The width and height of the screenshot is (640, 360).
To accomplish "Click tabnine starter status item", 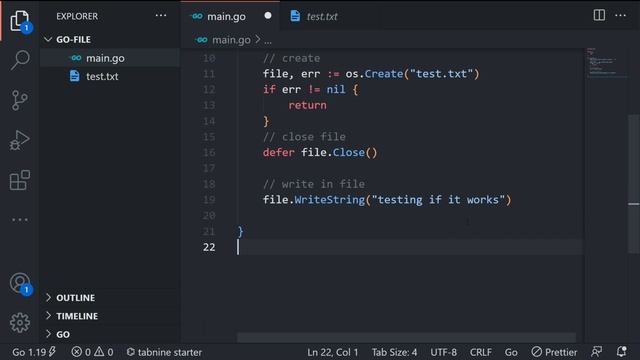I will click(164, 352).
